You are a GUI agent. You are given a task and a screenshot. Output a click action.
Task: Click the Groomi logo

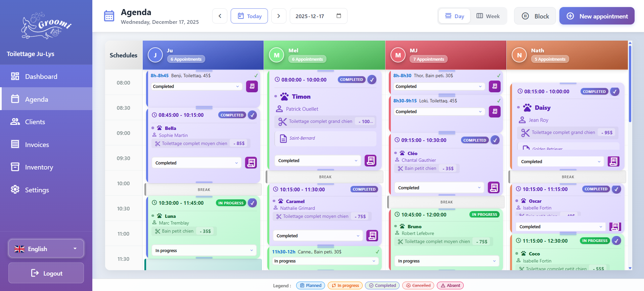click(46, 26)
